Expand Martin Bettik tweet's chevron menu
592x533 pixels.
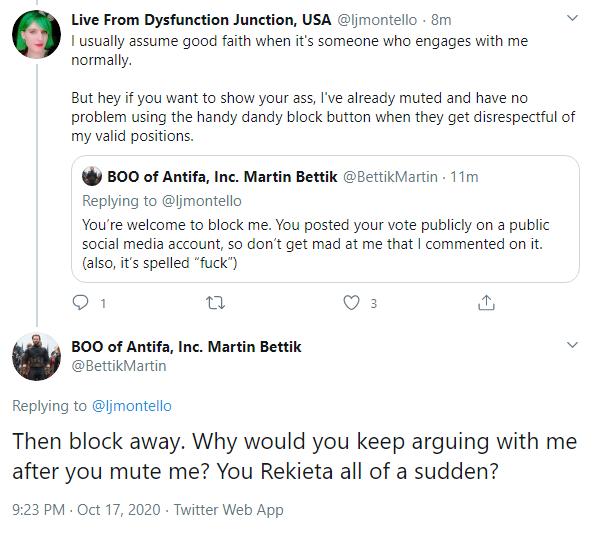point(572,345)
